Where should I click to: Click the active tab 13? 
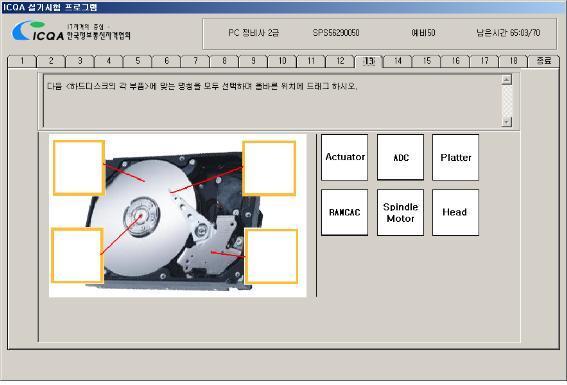(x=369, y=61)
